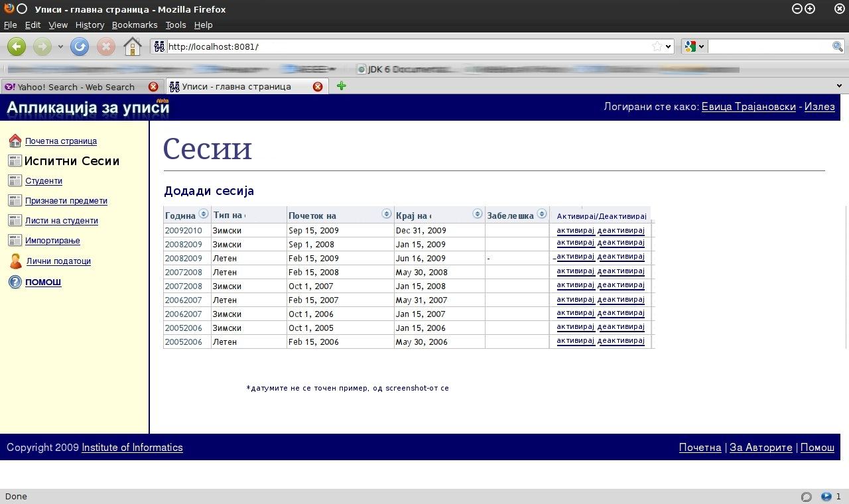Click the status bar extension icon with counter 1
This screenshot has height=504, width=849.
pos(826,496)
